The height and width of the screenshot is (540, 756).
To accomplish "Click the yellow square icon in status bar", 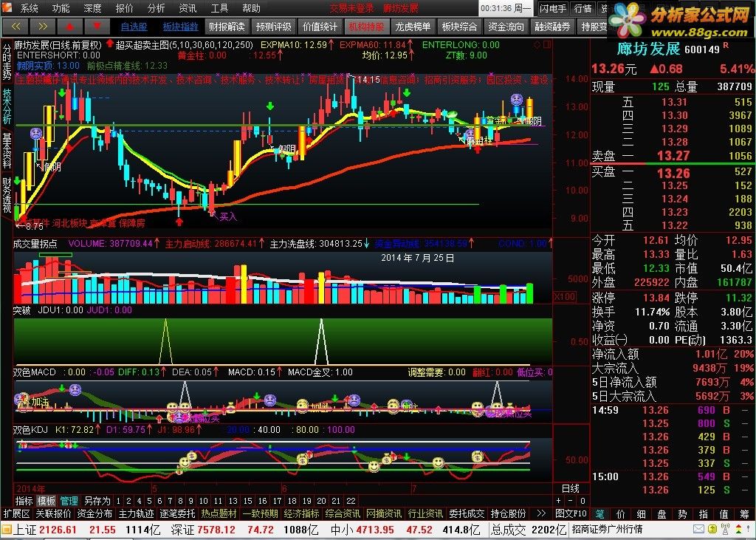I will tap(712, 530).
